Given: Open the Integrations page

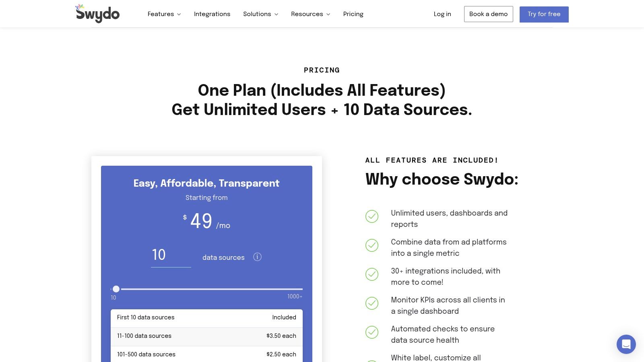Looking at the screenshot, I should click(x=212, y=14).
